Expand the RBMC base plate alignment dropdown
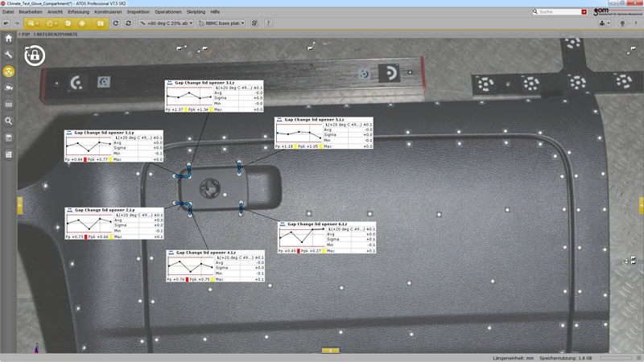Image resolution: width=644 pixels, height=362 pixels. [222, 23]
